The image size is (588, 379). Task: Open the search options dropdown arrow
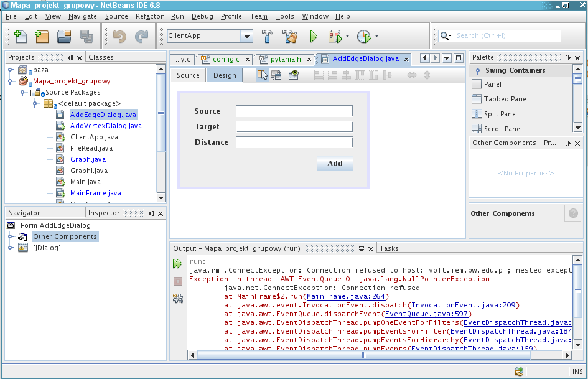click(x=450, y=36)
